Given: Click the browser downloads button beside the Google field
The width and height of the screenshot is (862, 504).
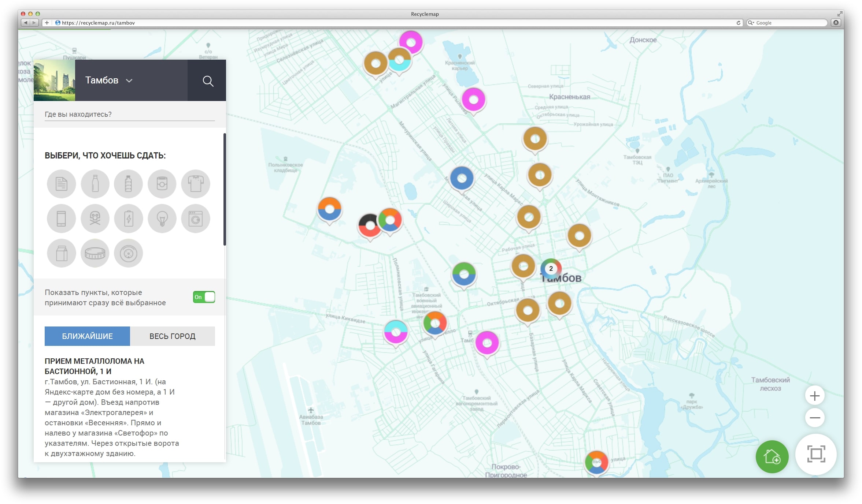Looking at the screenshot, I should click(836, 23).
